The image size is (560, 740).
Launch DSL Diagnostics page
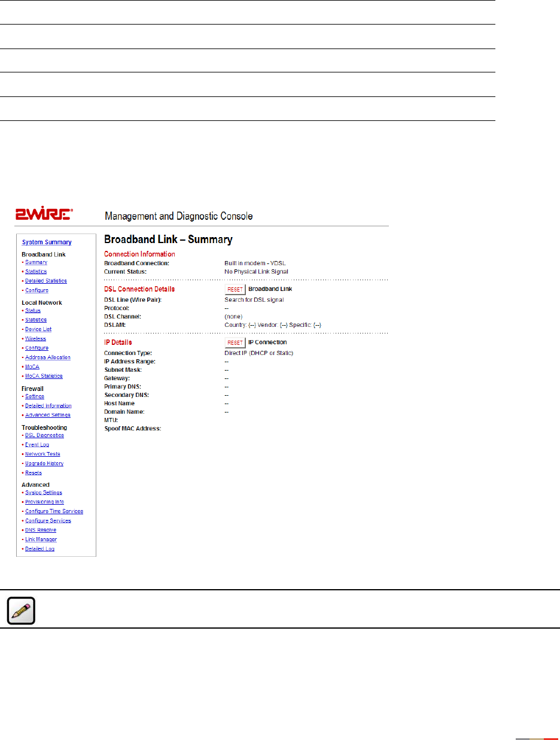[x=44, y=435]
